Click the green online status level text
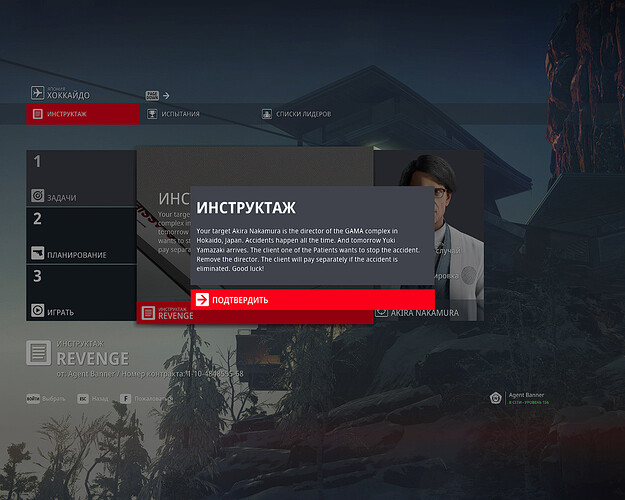625x500 pixels. pyautogui.click(x=529, y=402)
